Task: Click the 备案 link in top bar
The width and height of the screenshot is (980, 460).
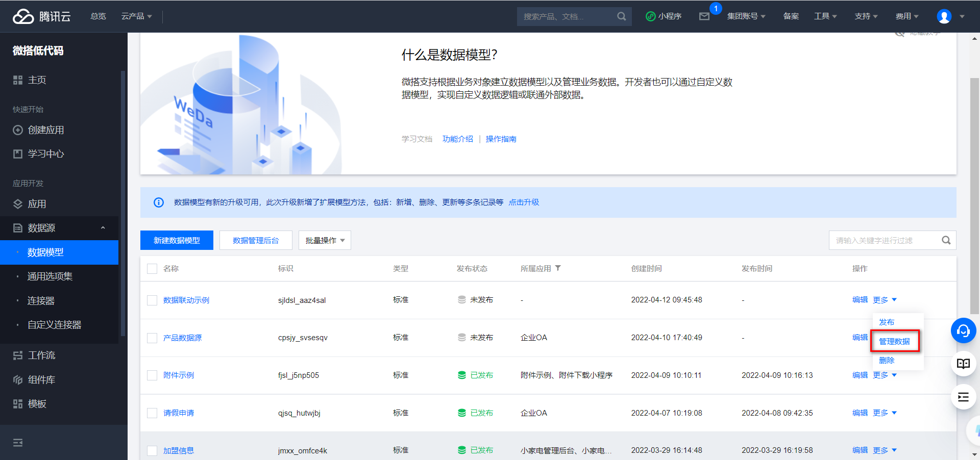Action: coord(791,16)
